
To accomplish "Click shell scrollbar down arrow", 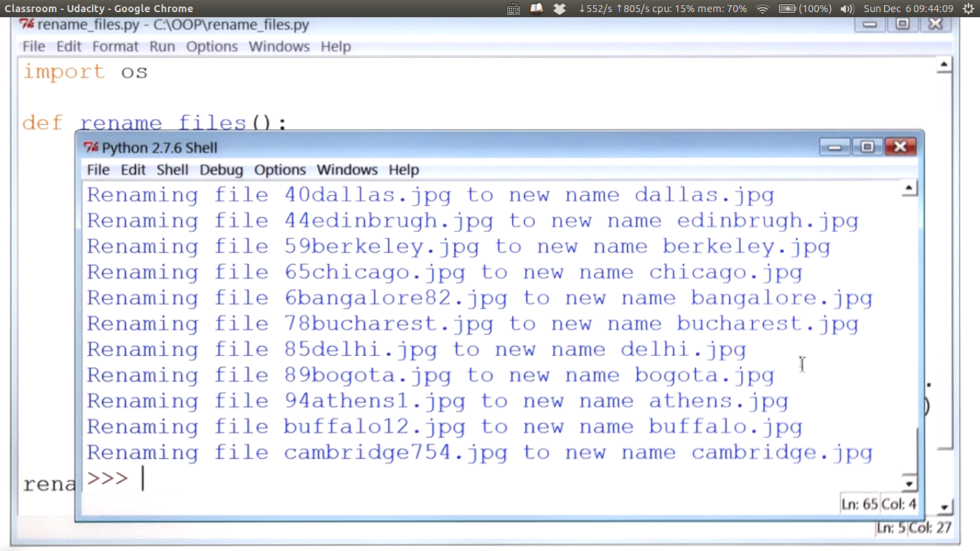I will tap(909, 484).
